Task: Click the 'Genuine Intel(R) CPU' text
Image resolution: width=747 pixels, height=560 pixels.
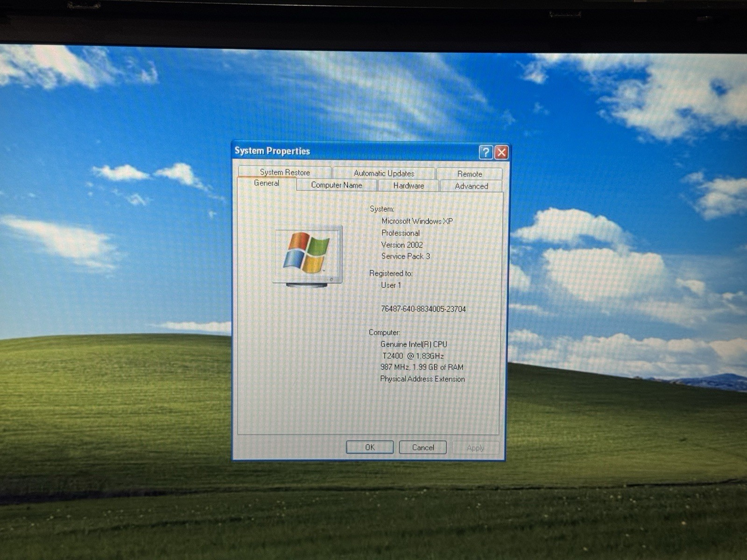Action: (x=414, y=344)
